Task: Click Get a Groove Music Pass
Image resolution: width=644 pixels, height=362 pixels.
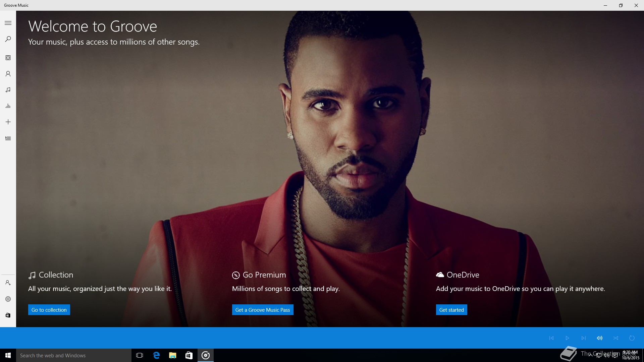Action: pos(263,310)
